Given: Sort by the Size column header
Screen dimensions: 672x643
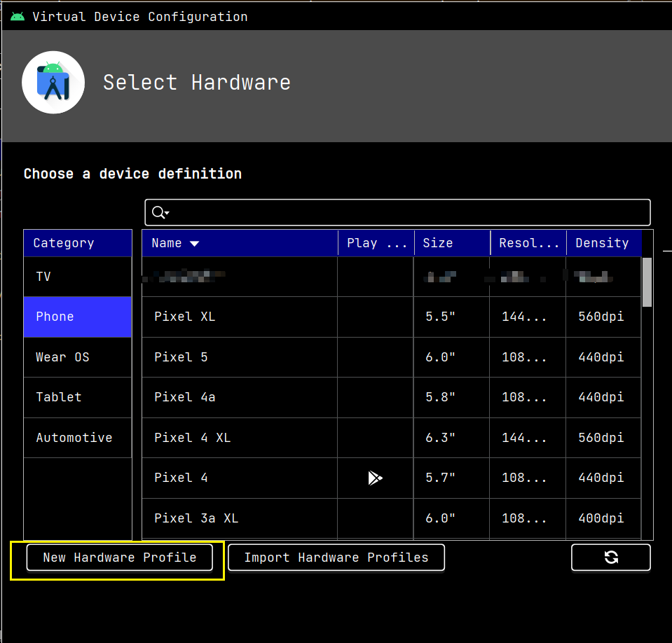Looking at the screenshot, I should coord(452,243).
